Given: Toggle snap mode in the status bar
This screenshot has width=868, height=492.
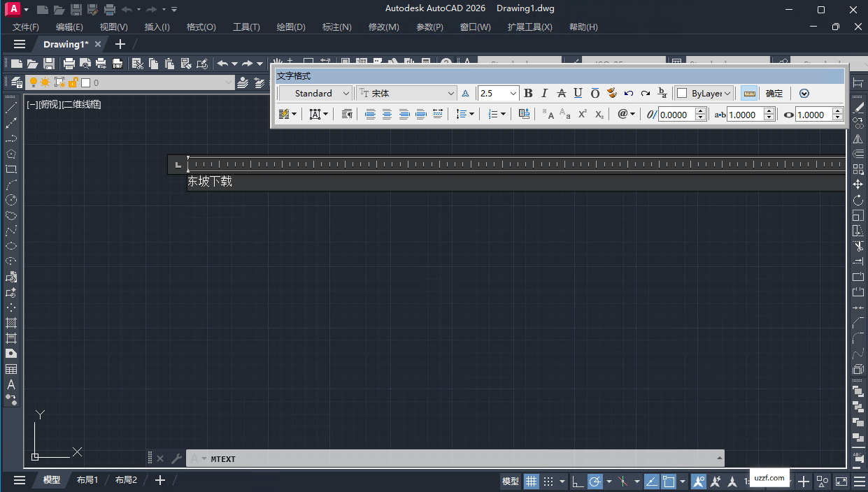Looking at the screenshot, I should pos(548,481).
